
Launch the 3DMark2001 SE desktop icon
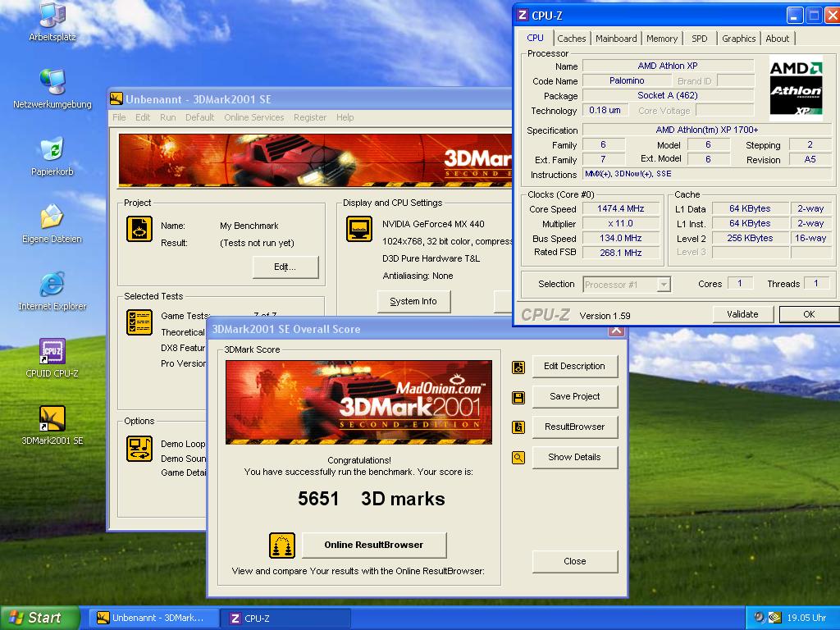[52, 419]
